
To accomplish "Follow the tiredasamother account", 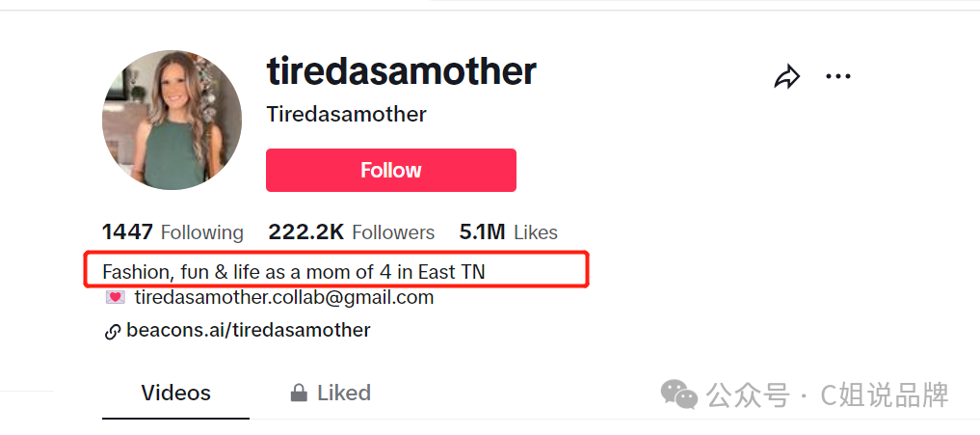I will [x=391, y=170].
